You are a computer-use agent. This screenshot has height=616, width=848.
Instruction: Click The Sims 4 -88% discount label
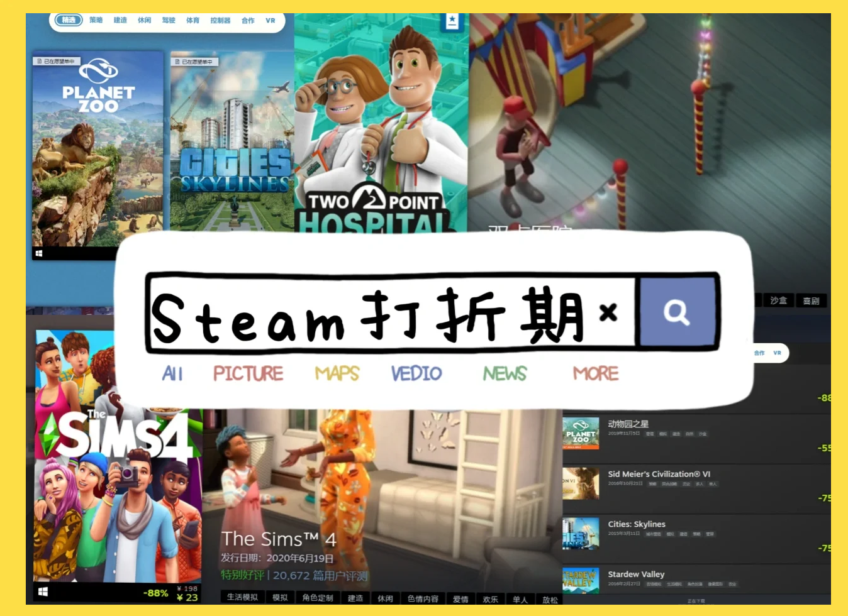tap(155, 593)
